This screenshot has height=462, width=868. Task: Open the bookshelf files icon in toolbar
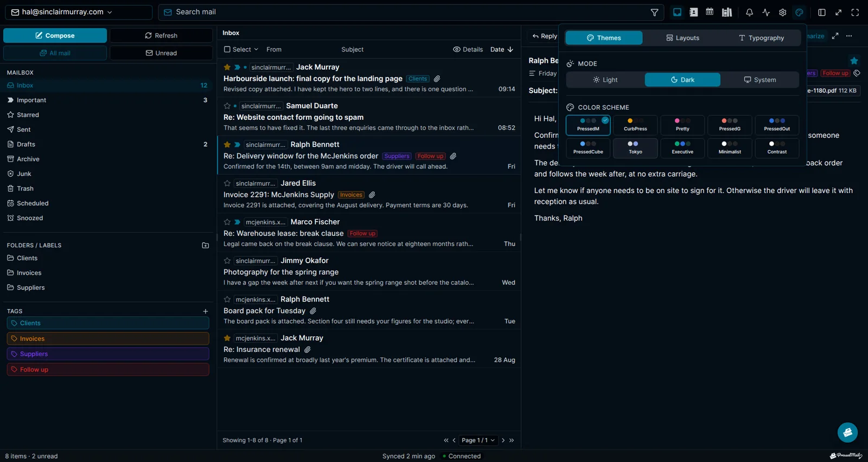coord(727,12)
